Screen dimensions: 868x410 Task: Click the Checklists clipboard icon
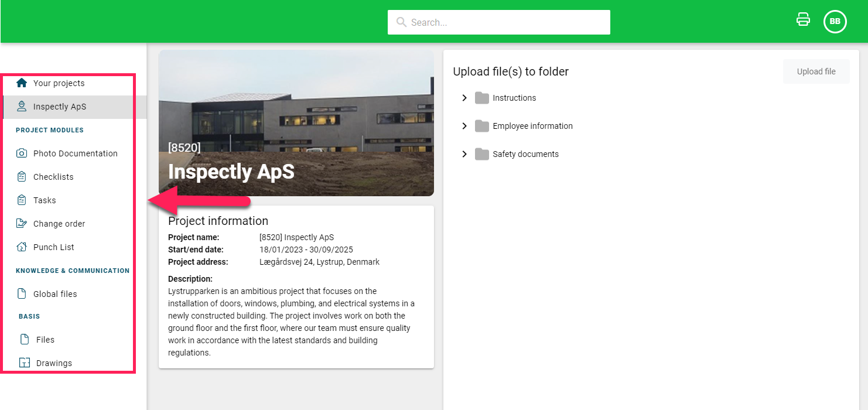point(22,177)
